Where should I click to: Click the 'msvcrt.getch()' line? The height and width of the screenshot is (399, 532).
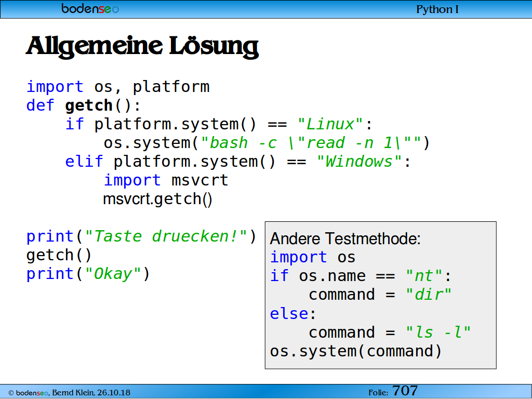click(x=158, y=199)
